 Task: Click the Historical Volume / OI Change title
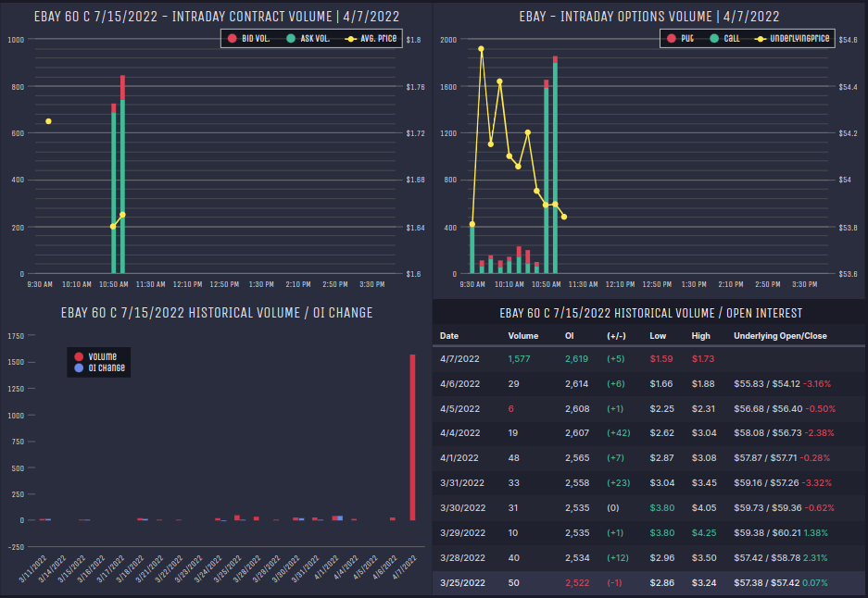coord(217,313)
